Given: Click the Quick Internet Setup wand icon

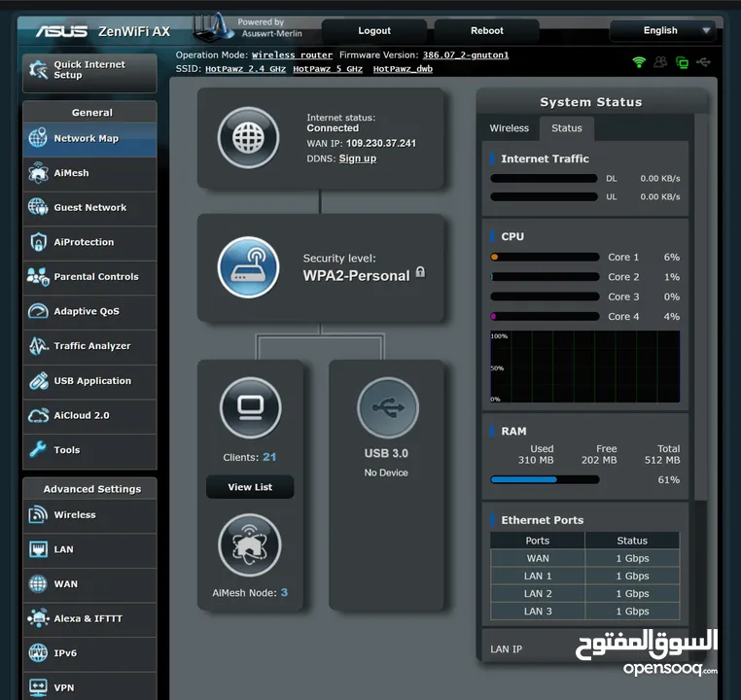Looking at the screenshot, I should click(x=38, y=70).
